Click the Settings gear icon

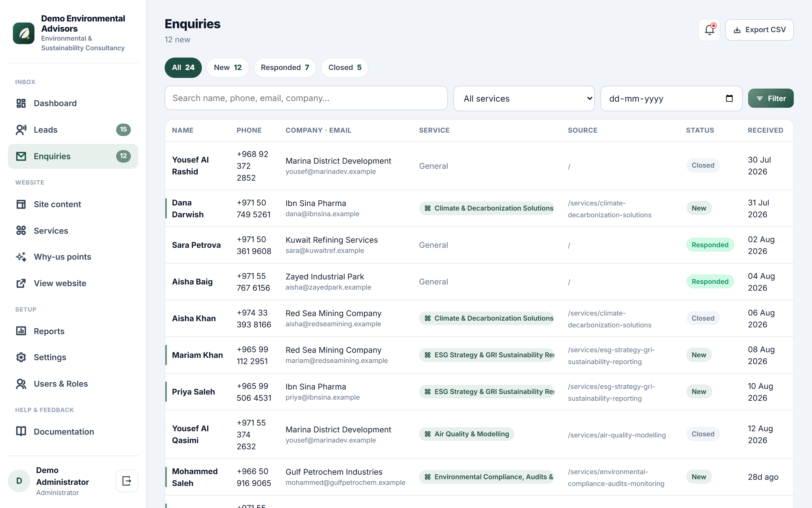click(21, 357)
